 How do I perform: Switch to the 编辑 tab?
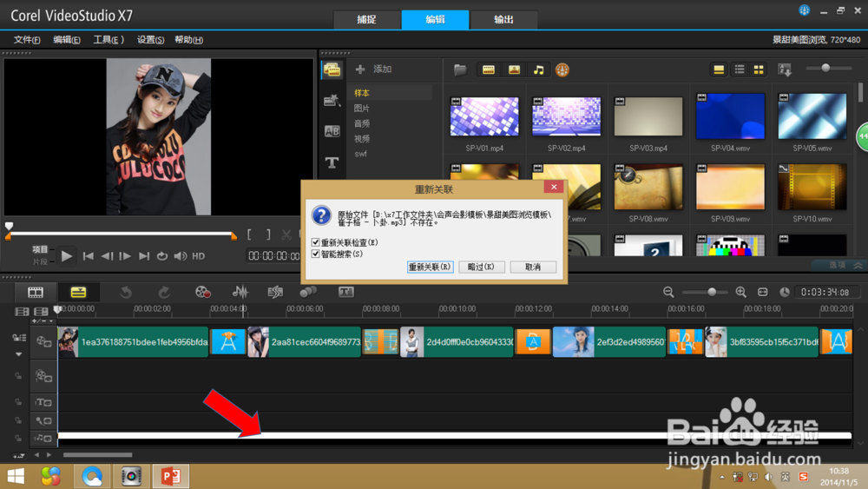435,19
